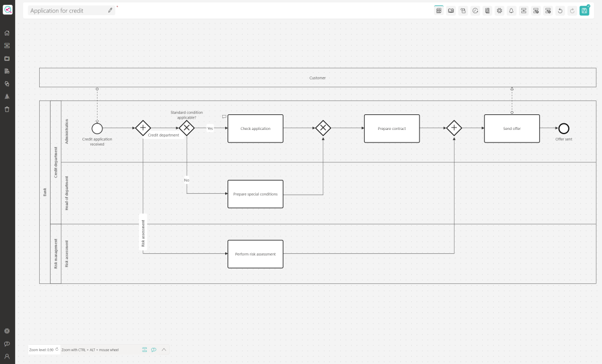Click the horizontal 'Credit department' flow label
Viewport: 602px width, 364px height.
(x=164, y=135)
